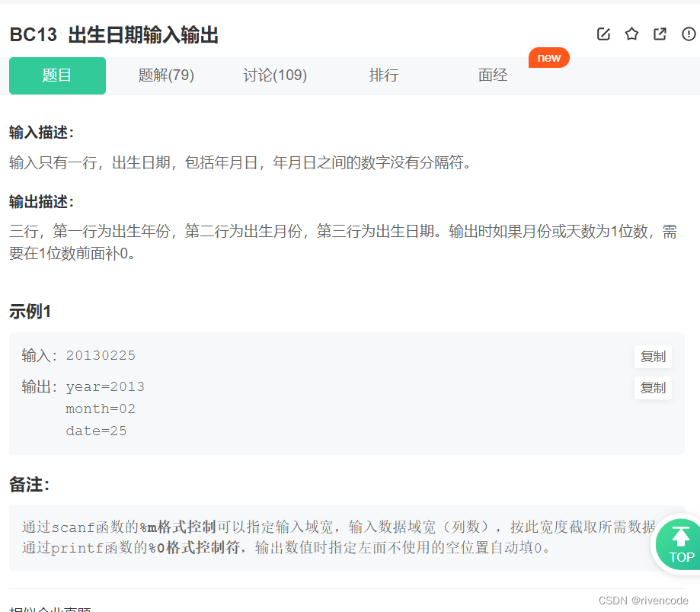The image size is (700, 612).
Task: Select the output line date=25
Action: tap(97, 431)
